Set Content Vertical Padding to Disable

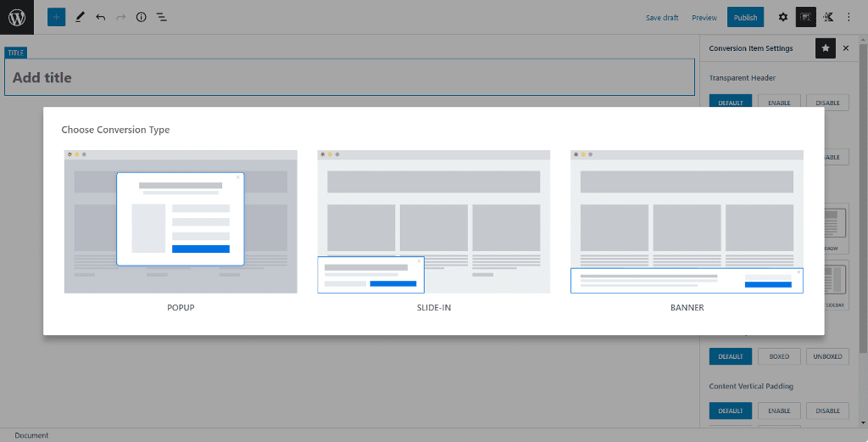tap(827, 411)
